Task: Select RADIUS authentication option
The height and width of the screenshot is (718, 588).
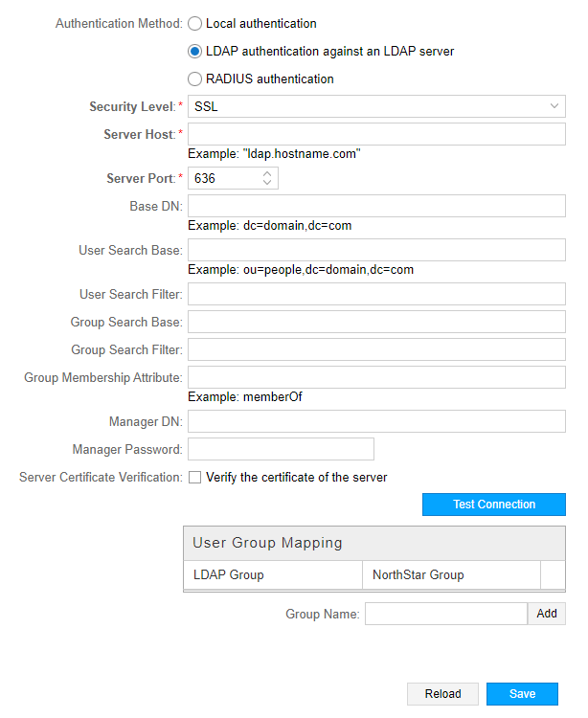Action: (x=194, y=79)
